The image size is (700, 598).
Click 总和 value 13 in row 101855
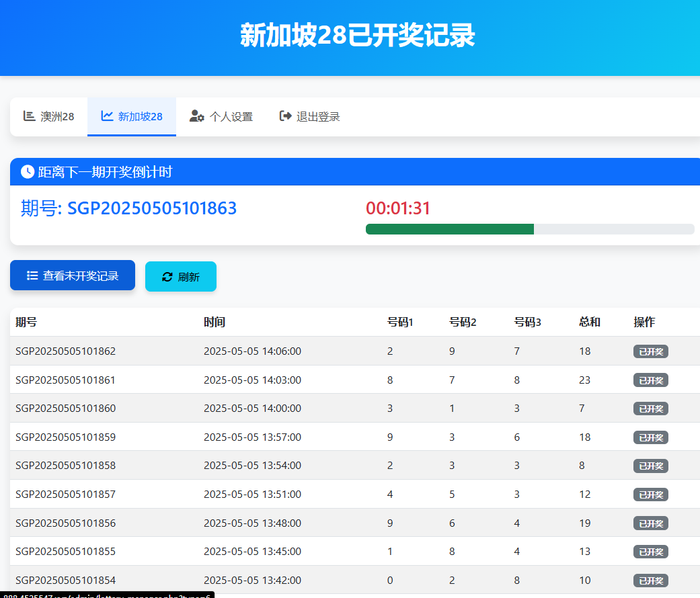[585, 551]
